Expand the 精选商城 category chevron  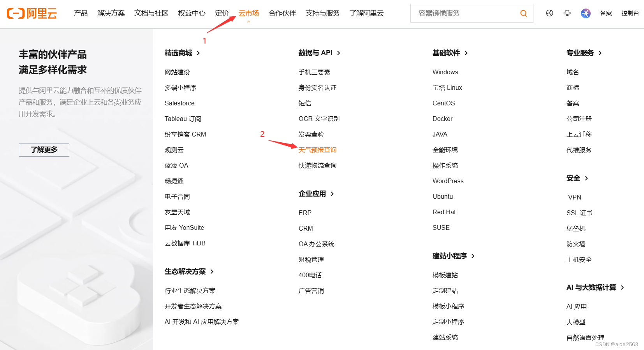(198, 53)
